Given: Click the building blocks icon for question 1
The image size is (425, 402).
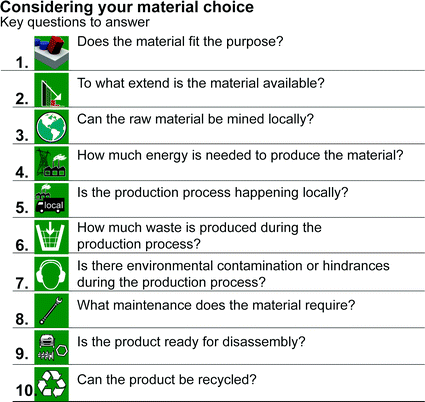Looking at the screenshot, I should (x=51, y=53).
